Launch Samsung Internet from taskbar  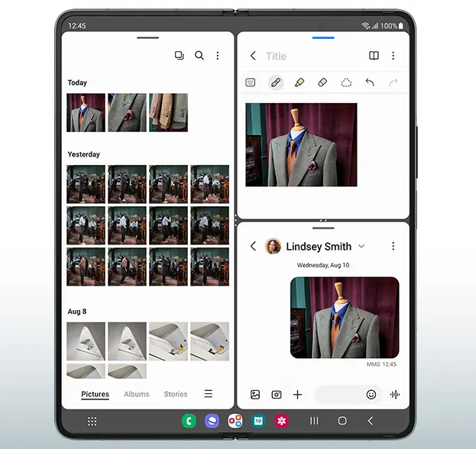pos(212,421)
